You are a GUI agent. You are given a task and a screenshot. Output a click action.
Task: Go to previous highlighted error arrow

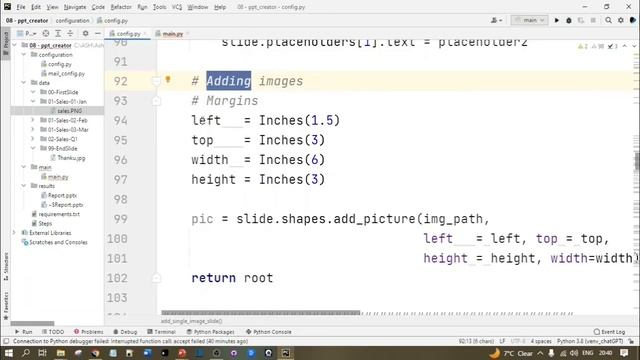tap(624, 46)
